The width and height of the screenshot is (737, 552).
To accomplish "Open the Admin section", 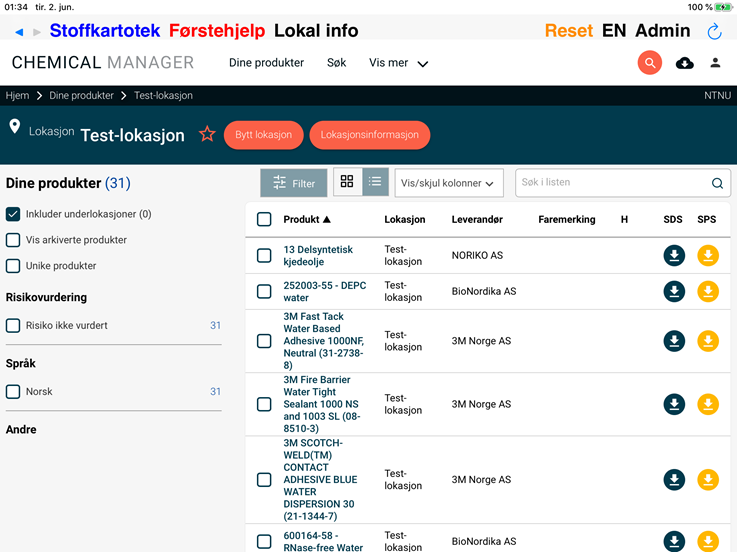I will click(x=663, y=31).
